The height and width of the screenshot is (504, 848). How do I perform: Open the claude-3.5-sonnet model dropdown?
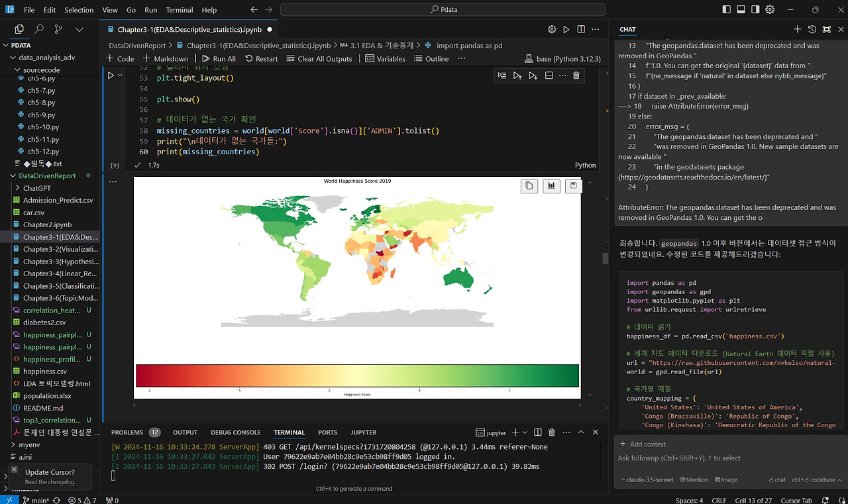coord(649,479)
